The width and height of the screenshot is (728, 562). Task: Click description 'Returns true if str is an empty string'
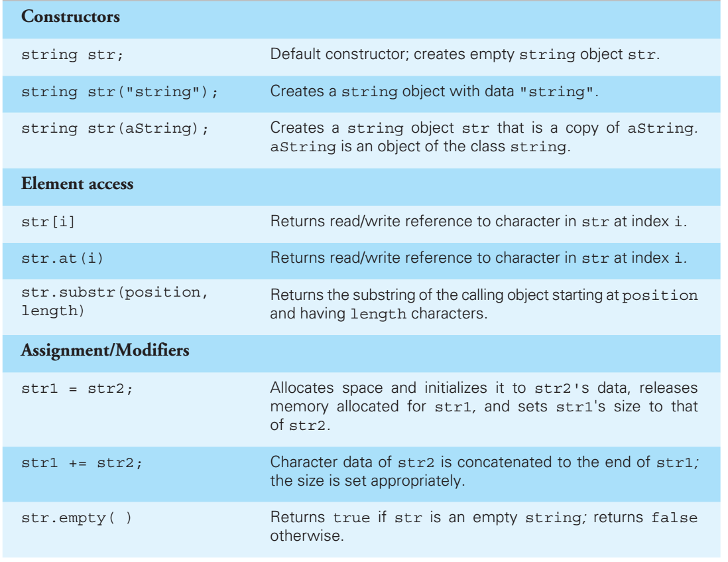click(484, 527)
